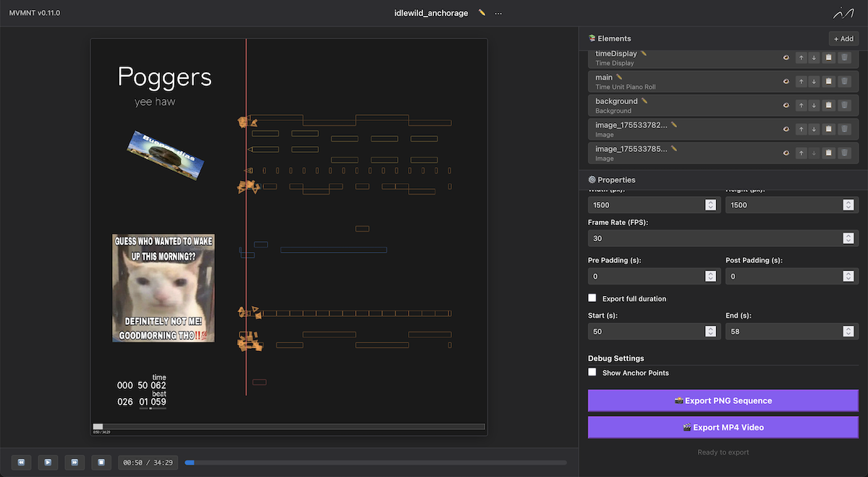Image resolution: width=868 pixels, height=477 pixels.
Task: Adjust Post Padding stepper arrows
Action: [x=848, y=277]
